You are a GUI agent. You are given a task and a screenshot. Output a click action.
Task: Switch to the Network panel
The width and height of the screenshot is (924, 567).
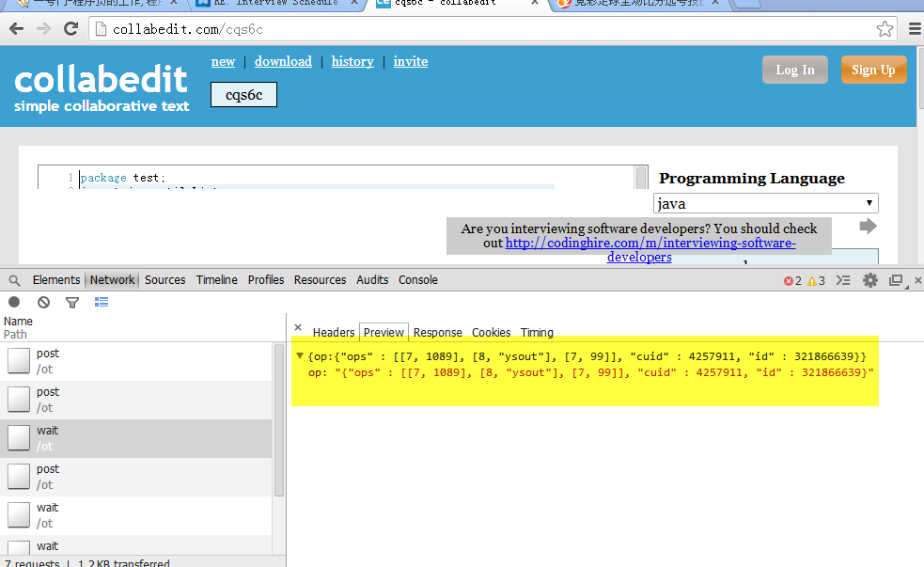point(112,280)
